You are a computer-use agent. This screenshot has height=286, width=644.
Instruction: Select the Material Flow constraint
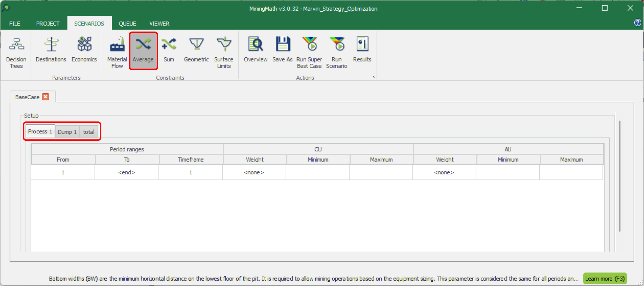[117, 52]
